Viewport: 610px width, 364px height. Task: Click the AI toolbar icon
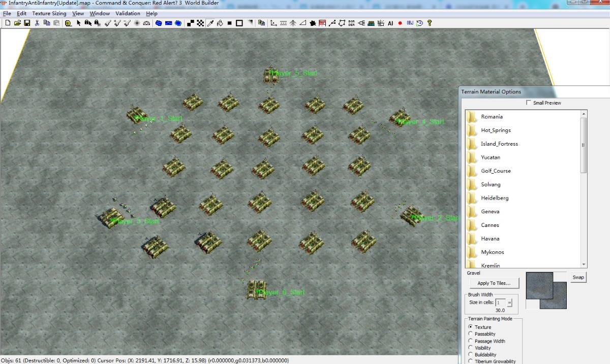point(390,23)
